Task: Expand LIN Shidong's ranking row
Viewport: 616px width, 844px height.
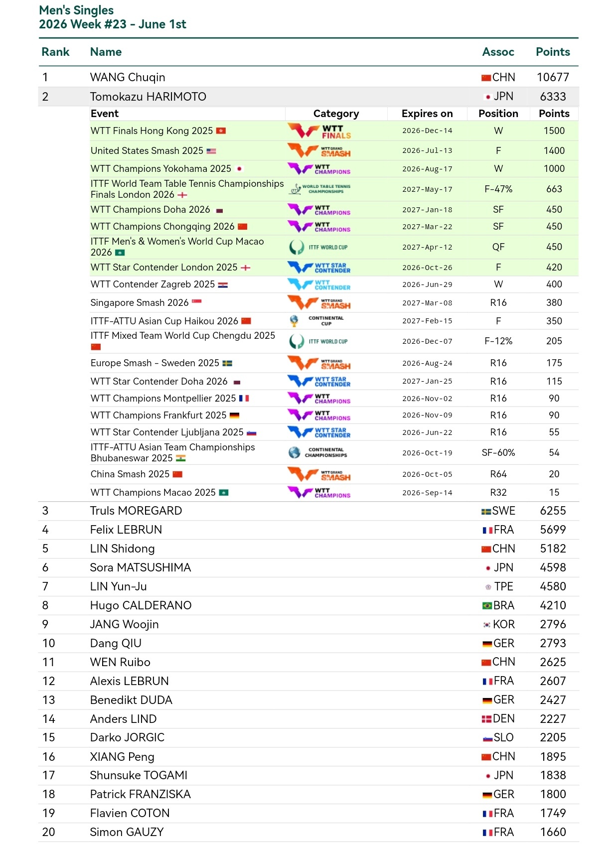Action: tap(308, 549)
